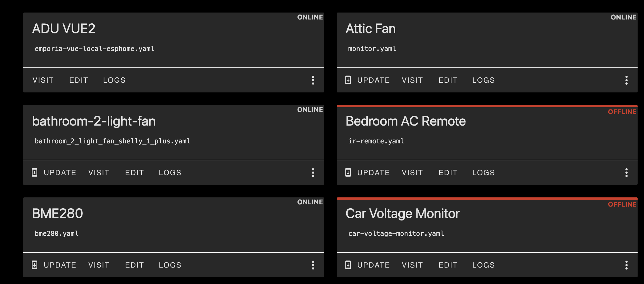Click EDIT on the Car Voltage Monitor card
Viewport: 644px width, 284px height.
[x=448, y=265]
